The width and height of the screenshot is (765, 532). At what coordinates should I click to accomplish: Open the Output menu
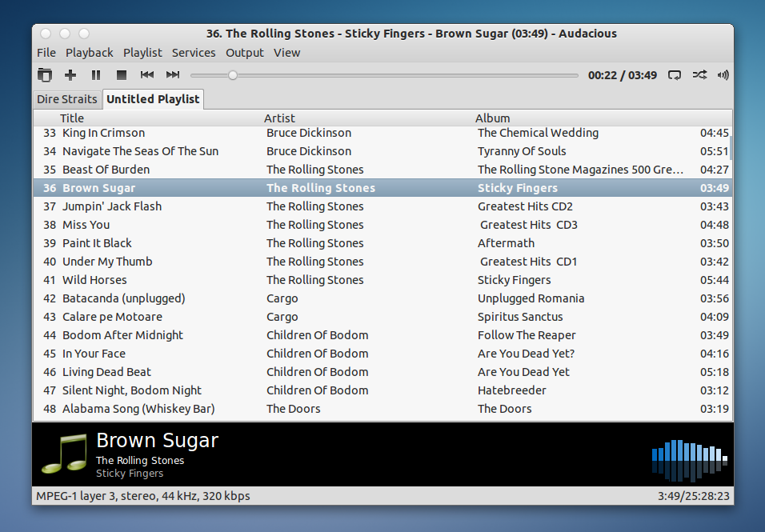pyautogui.click(x=244, y=53)
